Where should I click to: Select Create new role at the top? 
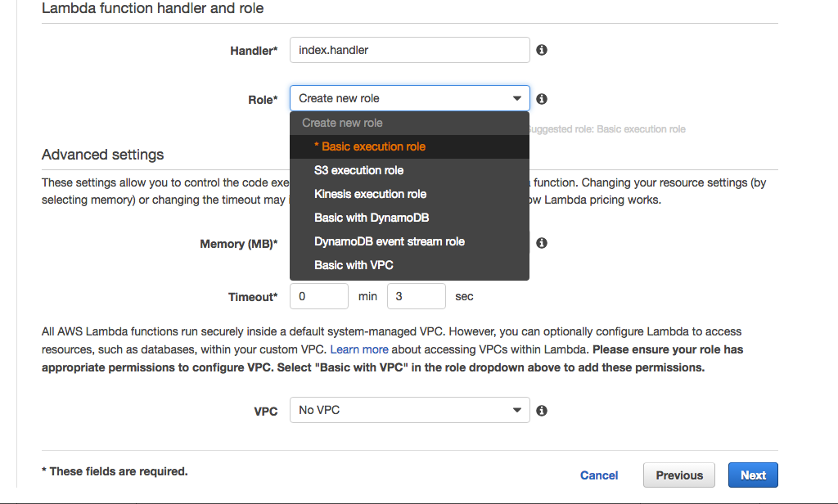[x=341, y=123]
